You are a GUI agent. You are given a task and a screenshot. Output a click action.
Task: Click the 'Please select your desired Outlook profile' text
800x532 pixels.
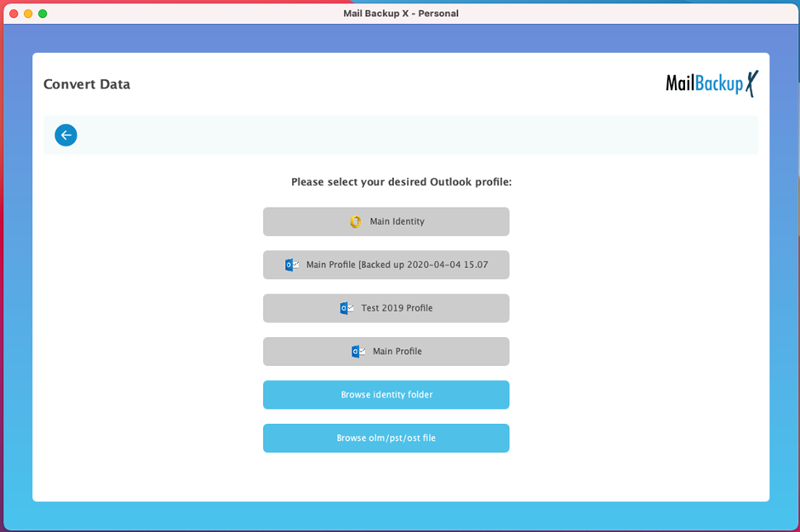401,182
